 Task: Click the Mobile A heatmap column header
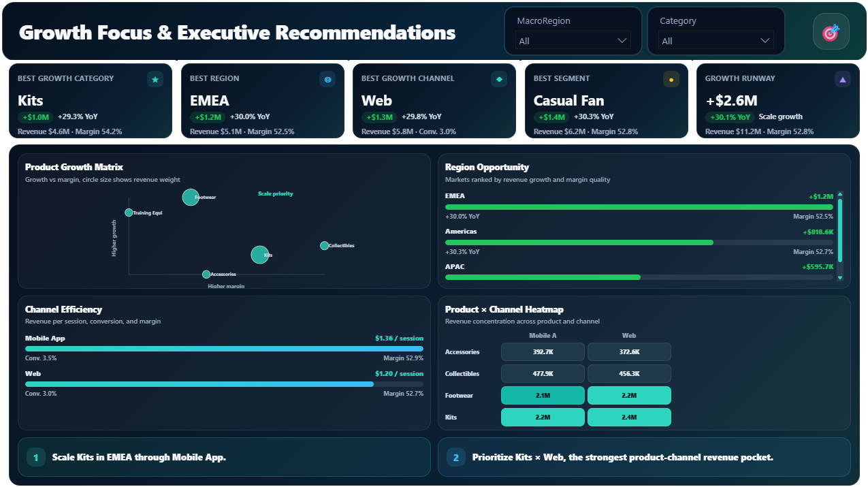click(543, 336)
